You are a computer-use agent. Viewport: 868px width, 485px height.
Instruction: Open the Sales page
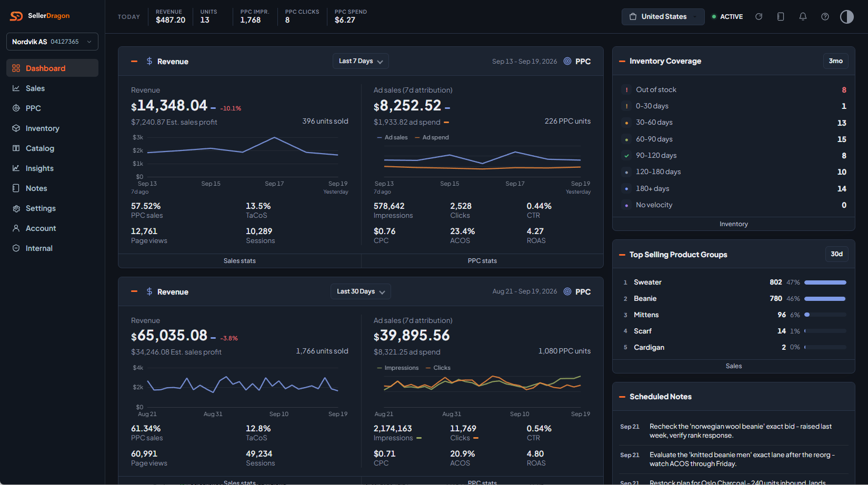(x=52, y=88)
